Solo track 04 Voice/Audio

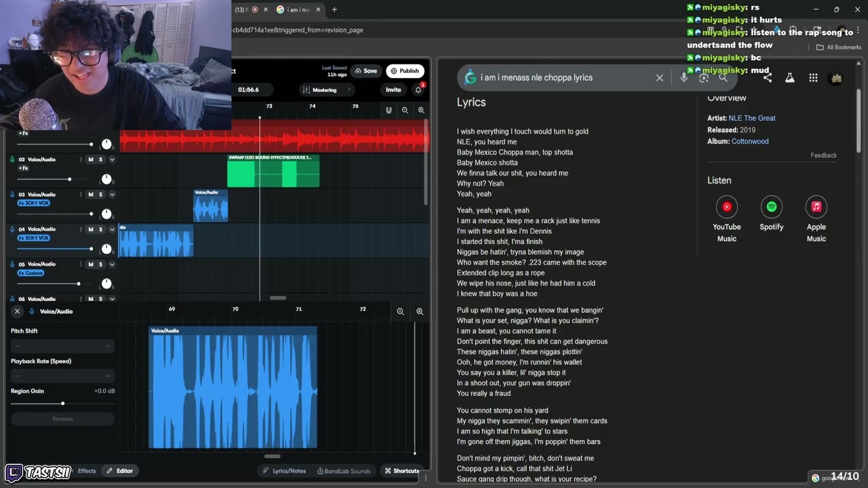click(100, 229)
